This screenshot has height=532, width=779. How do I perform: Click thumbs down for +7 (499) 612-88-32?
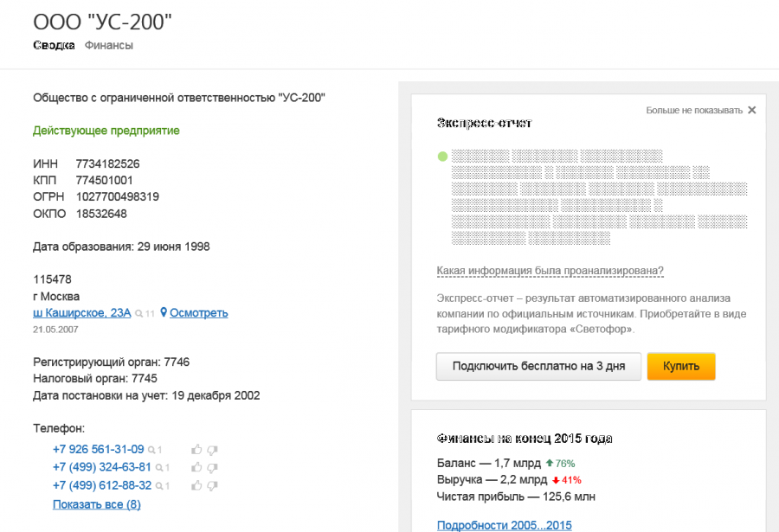(212, 486)
